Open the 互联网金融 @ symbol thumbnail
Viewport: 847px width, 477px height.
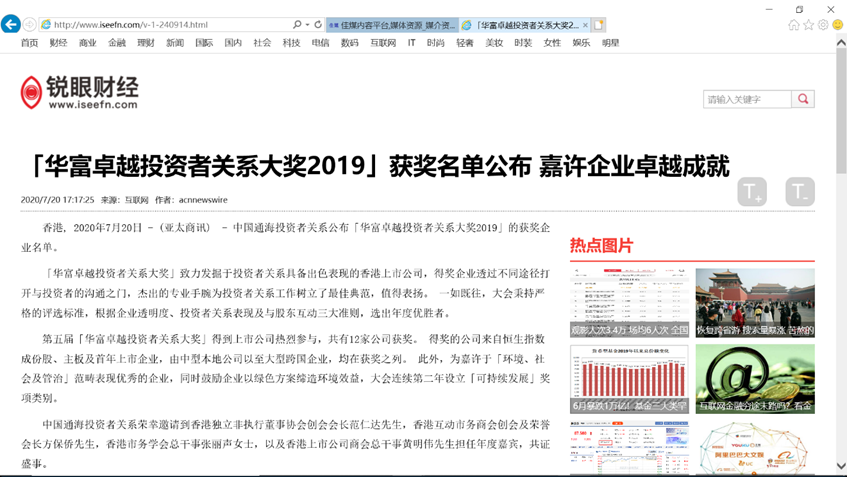tap(755, 379)
